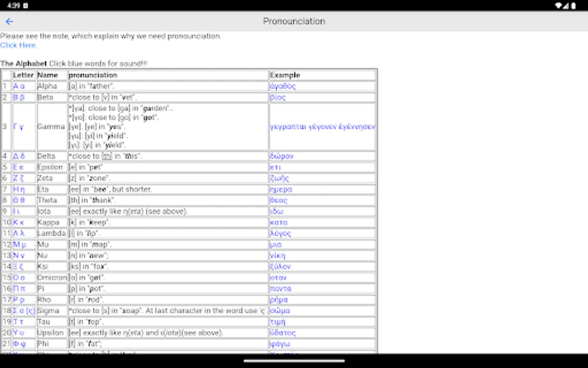This screenshot has width=588, height=368.
Task: Play sound for letter Sigma 'Σ σ (ς)'
Action: click(24, 311)
